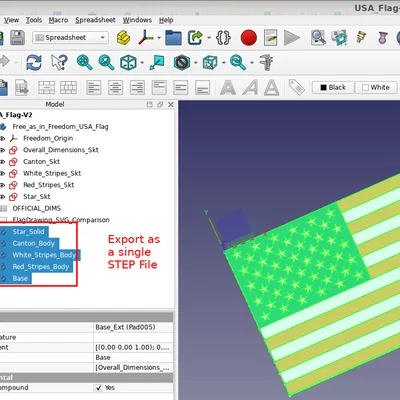400x400 pixels.
Task: Set background color with White button
Action: pyautogui.click(x=376, y=87)
